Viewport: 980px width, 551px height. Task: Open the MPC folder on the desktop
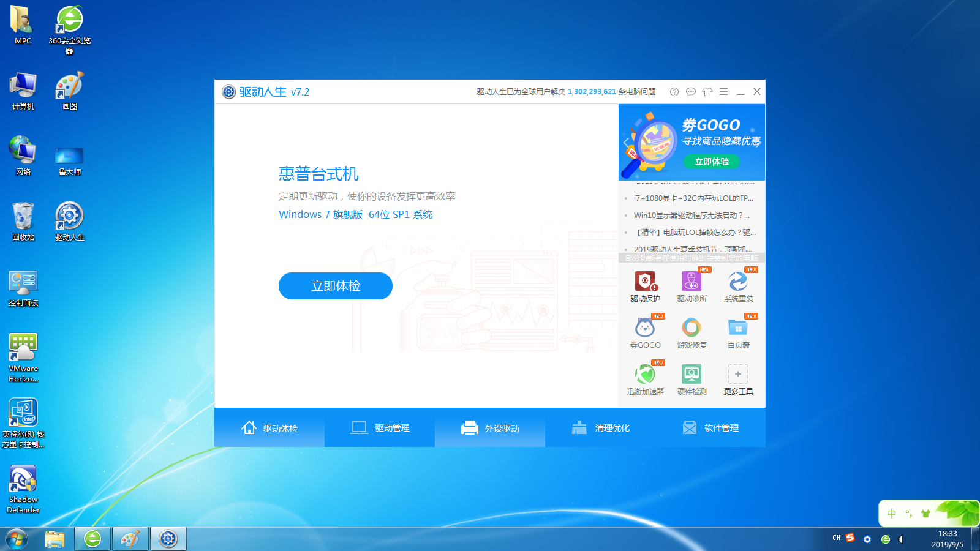pos(23,24)
